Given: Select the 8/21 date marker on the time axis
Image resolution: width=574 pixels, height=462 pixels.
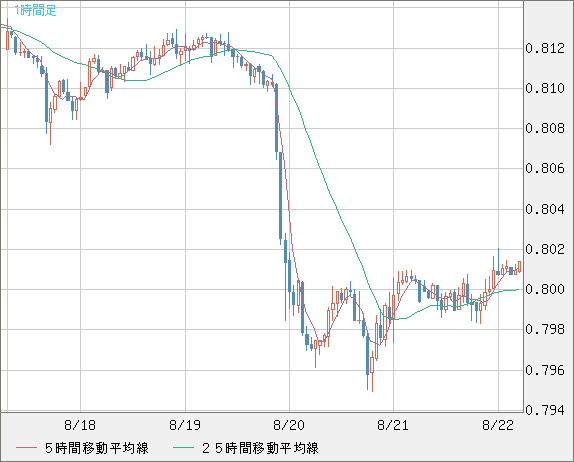Looking at the screenshot, I should [393, 425].
